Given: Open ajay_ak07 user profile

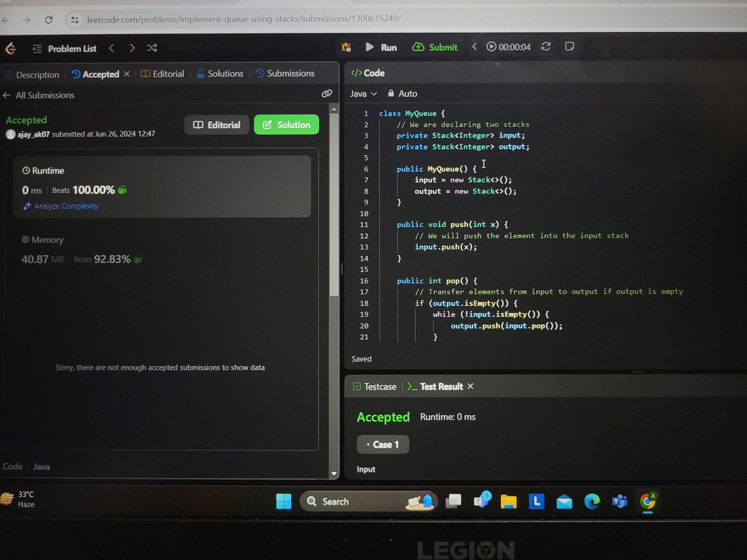Looking at the screenshot, I should (x=29, y=134).
